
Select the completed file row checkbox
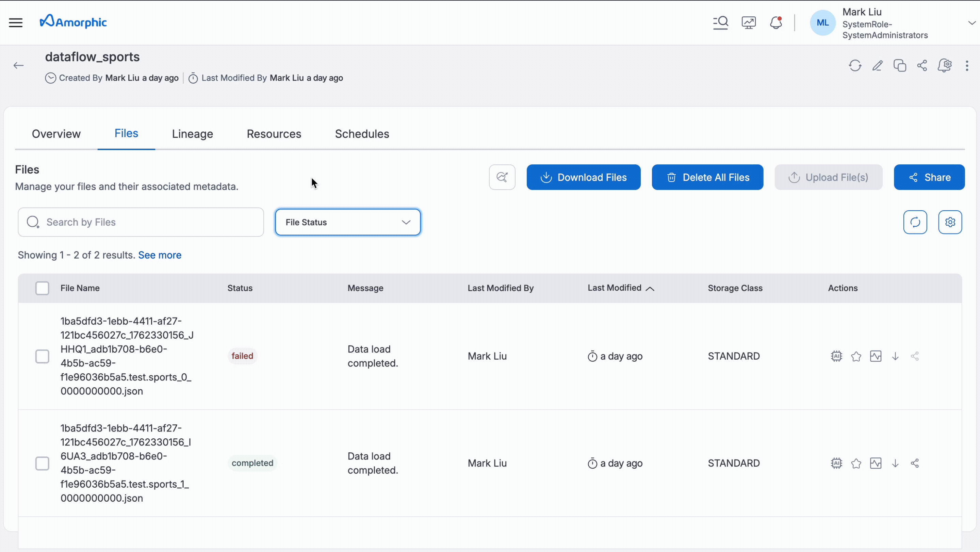42,464
